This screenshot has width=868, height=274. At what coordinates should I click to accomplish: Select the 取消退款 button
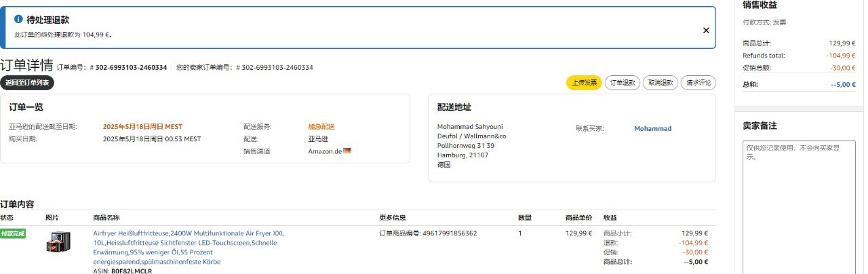[x=660, y=83]
